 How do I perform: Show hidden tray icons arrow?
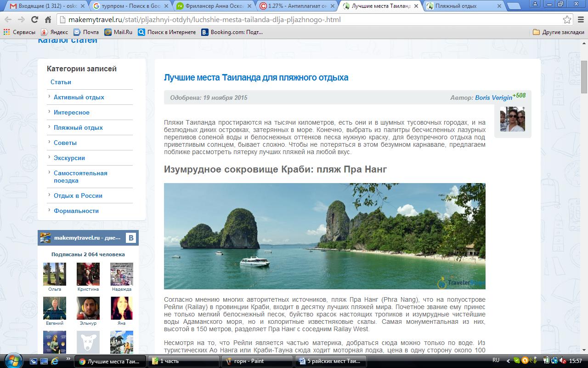pyautogui.click(x=509, y=361)
